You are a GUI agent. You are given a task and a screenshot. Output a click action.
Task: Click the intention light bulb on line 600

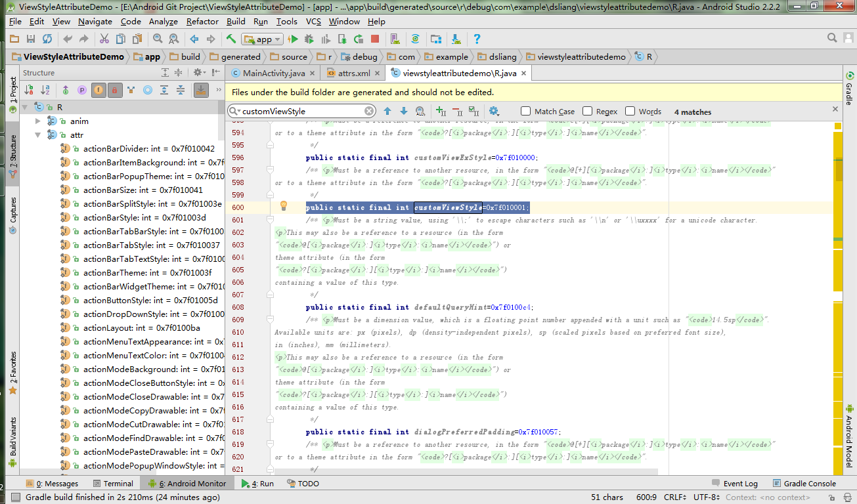pyautogui.click(x=284, y=205)
